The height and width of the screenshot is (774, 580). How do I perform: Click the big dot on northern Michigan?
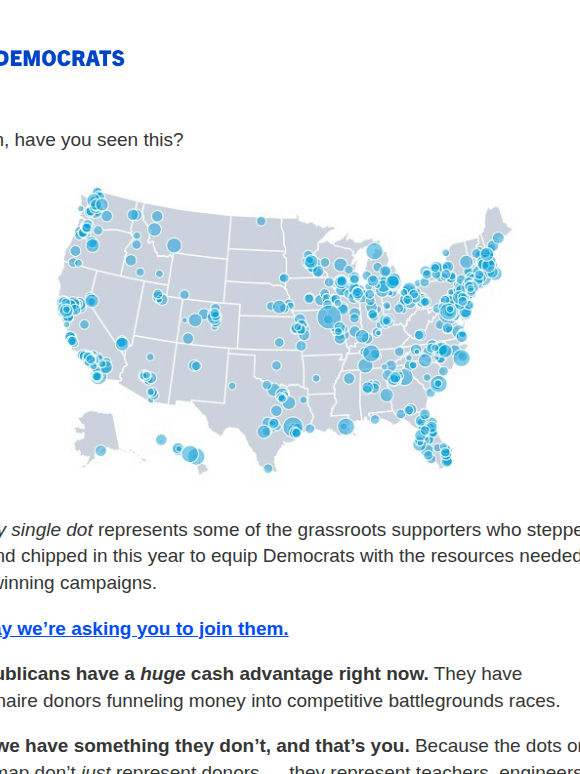375,251
